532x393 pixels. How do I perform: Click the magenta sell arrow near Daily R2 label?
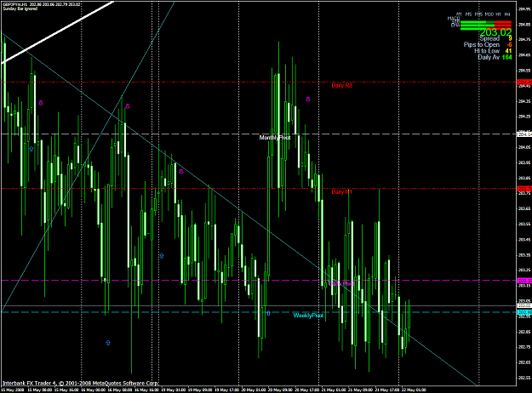[x=308, y=100]
